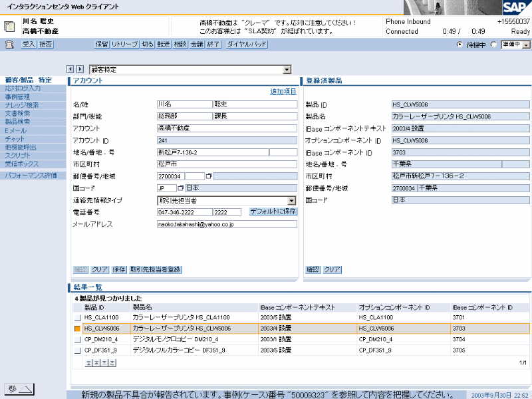Viewport: 532px width, 399px height.
Task: Open スクリプト in left navigation
Action: (x=18, y=156)
